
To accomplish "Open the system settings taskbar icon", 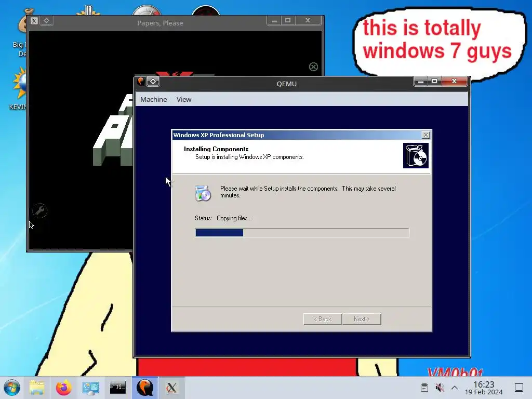I will tap(90, 388).
